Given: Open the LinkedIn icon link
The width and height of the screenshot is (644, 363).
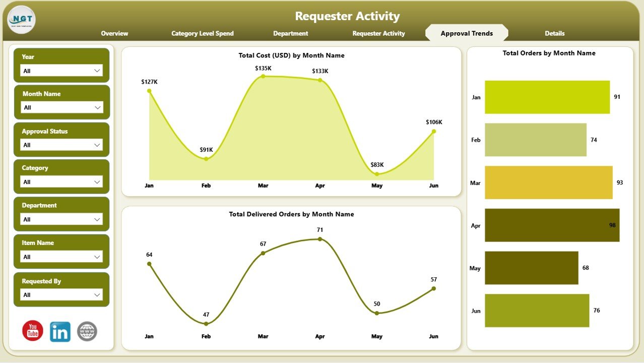Looking at the screenshot, I should (60, 332).
